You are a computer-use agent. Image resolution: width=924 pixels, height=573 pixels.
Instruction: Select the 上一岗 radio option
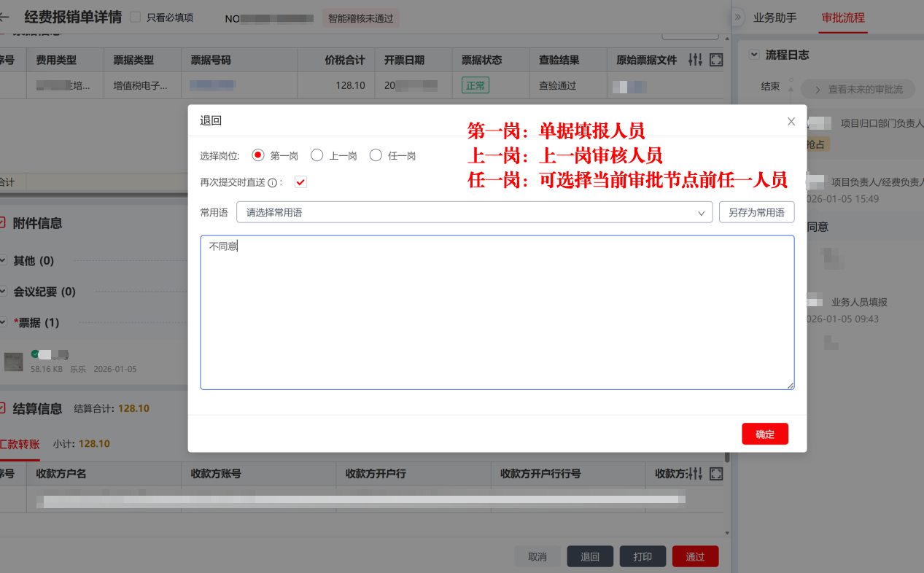coord(317,155)
